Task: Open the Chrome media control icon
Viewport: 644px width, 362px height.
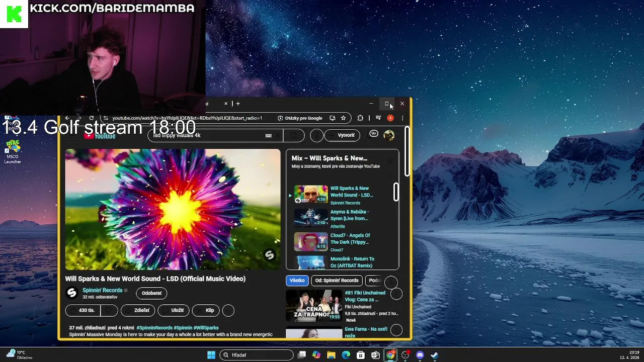Action: 378,118
